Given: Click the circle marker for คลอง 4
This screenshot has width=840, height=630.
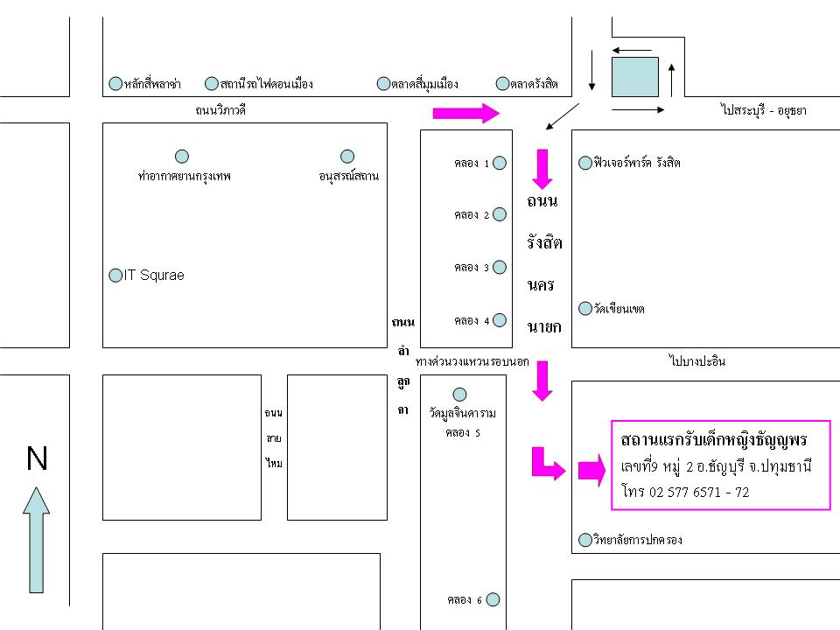Looking at the screenshot, I should (x=500, y=320).
